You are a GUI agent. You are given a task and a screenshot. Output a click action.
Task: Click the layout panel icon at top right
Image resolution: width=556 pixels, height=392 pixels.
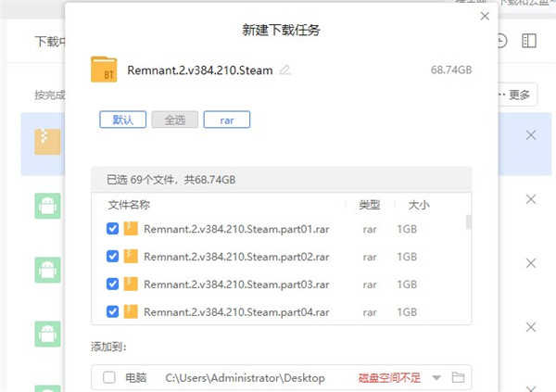click(529, 41)
